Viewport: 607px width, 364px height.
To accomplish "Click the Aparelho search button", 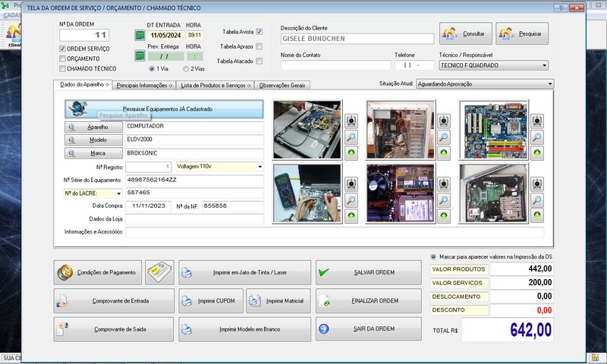I will pos(93,127).
